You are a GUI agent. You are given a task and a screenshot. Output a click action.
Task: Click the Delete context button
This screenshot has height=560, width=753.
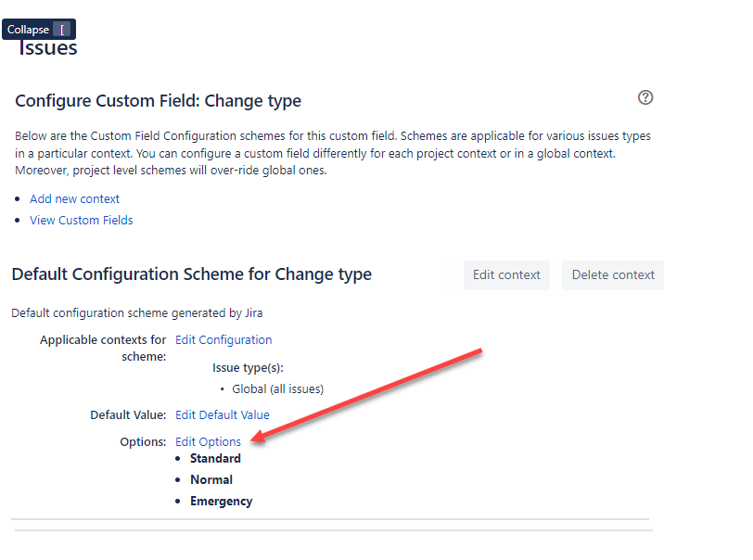[x=612, y=275]
